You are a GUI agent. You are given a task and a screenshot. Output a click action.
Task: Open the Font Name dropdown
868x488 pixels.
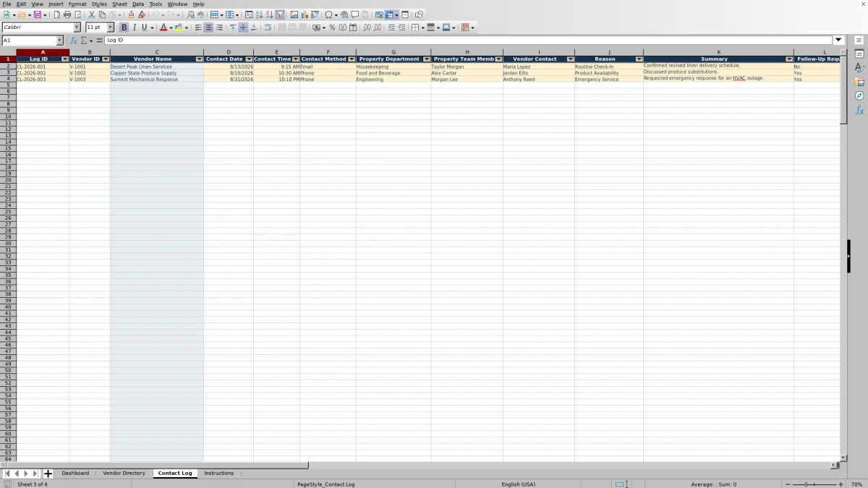77,27
